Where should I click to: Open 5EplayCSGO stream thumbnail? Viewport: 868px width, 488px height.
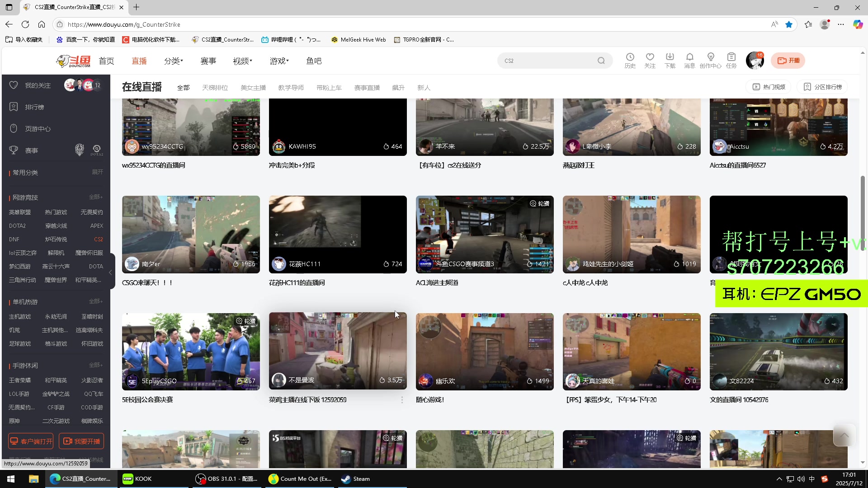coord(191,352)
